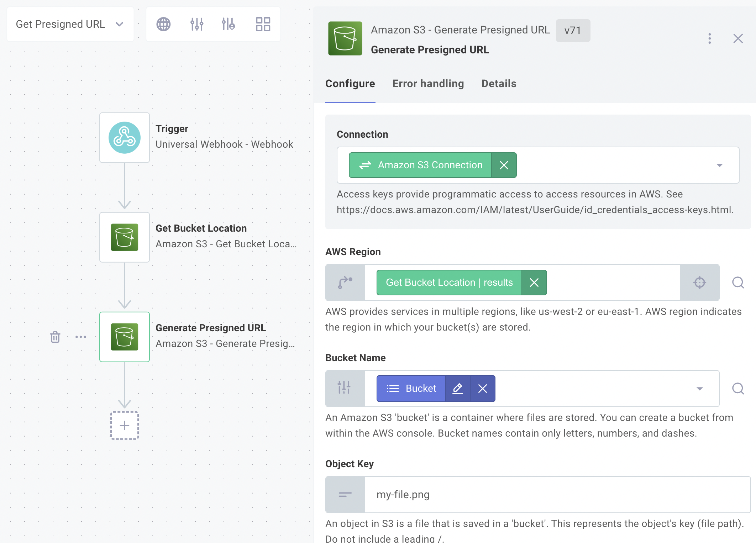The image size is (756, 543).
Task: Click the sliders icon next to the globe
Action: (x=196, y=24)
